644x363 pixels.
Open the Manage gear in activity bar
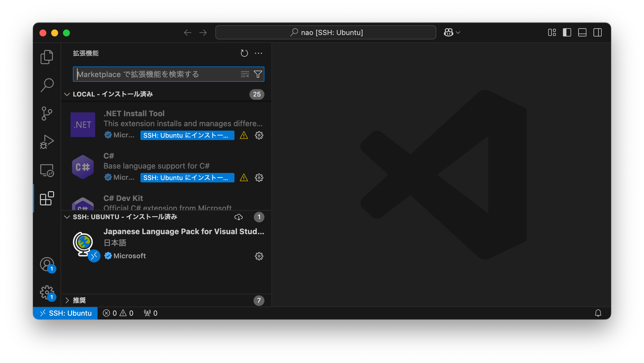click(47, 293)
